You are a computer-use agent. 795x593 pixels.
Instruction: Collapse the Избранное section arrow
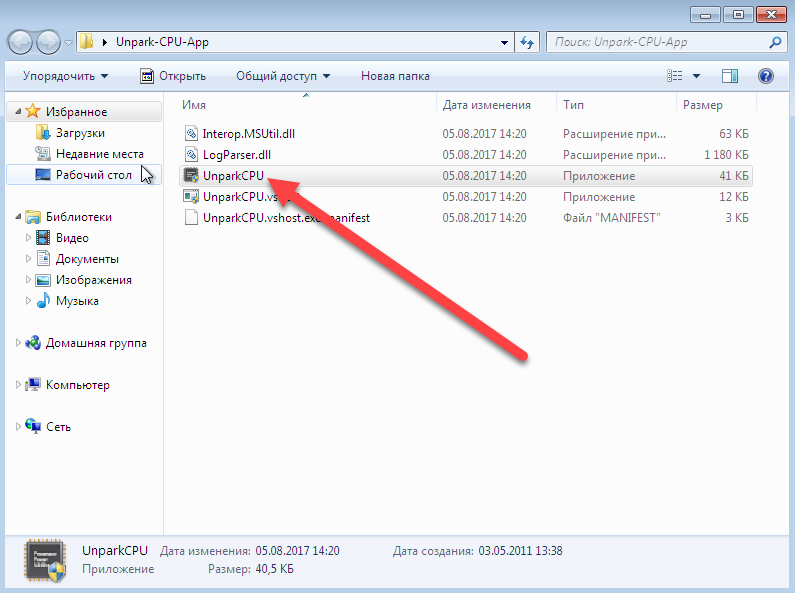tap(18, 111)
